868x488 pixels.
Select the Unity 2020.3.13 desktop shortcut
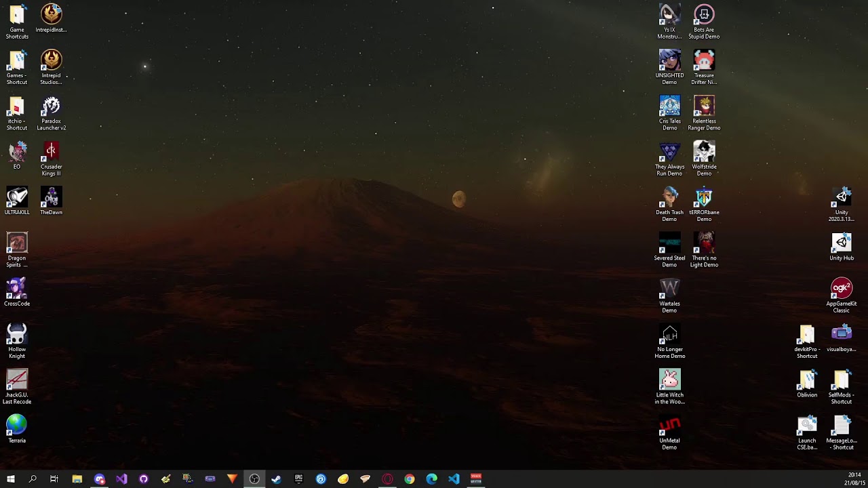point(842,204)
